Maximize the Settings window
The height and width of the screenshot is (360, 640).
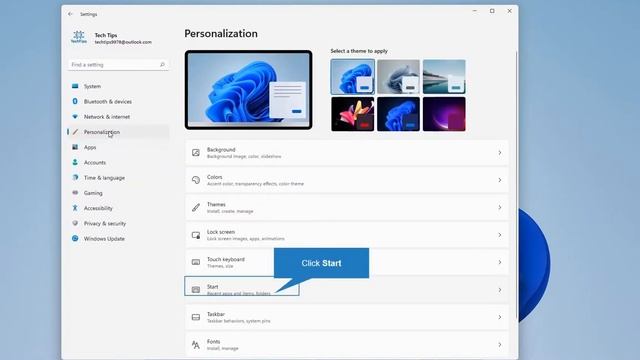[492, 11]
